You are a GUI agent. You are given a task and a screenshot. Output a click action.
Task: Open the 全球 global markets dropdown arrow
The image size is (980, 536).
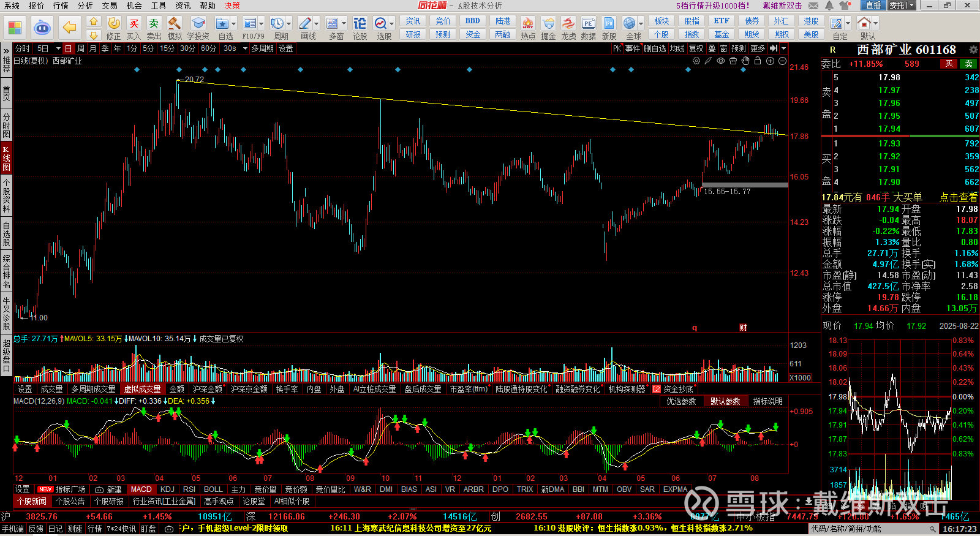pos(641,24)
